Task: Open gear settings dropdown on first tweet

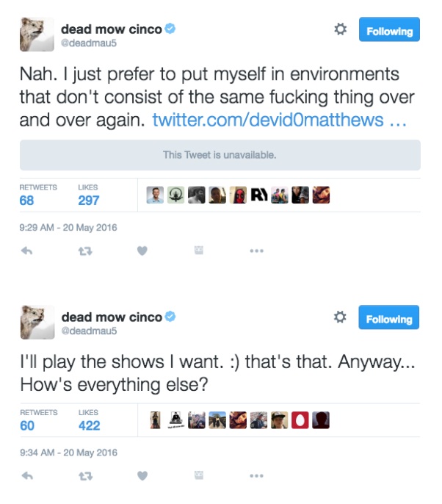Action: tap(340, 29)
